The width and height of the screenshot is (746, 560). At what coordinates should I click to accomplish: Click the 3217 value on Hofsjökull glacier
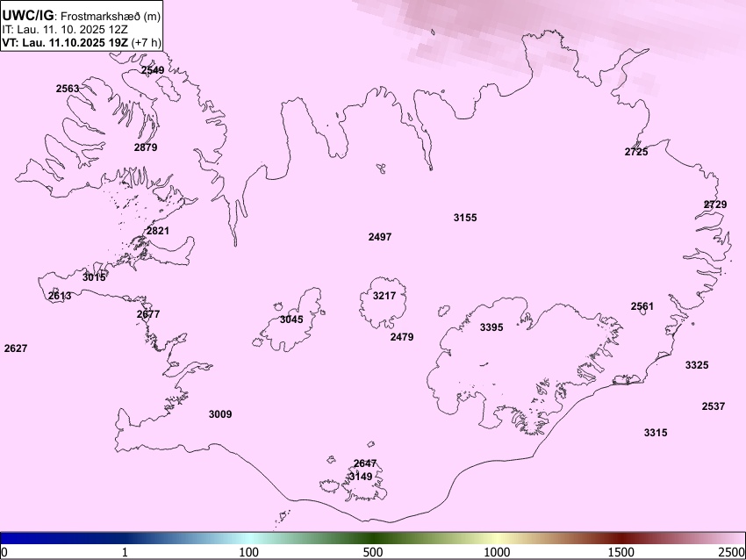pos(384,296)
